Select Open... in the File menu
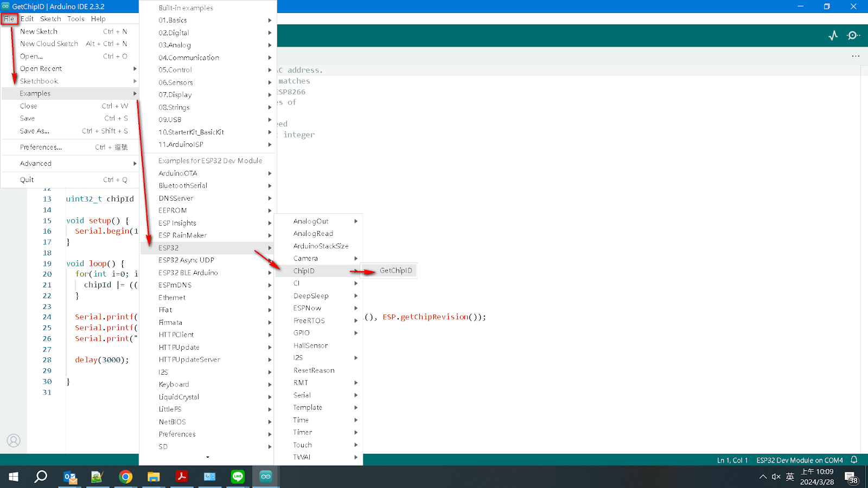868x488 pixels. 70,56
